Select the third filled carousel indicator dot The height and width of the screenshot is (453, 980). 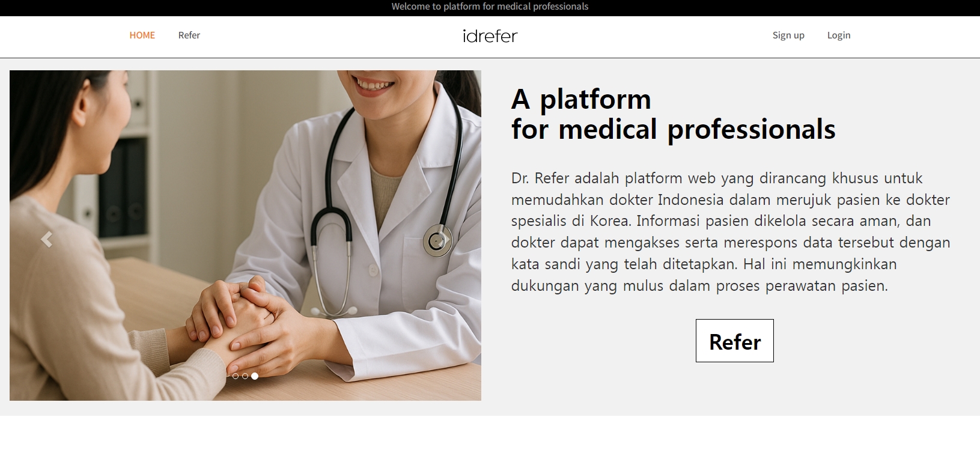click(x=255, y=376)
